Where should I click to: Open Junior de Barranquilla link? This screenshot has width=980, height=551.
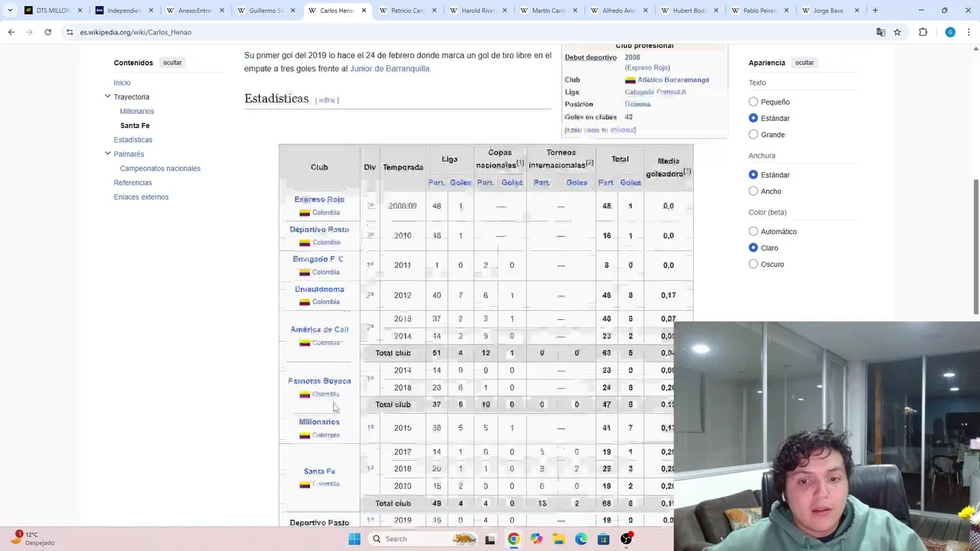390,69
